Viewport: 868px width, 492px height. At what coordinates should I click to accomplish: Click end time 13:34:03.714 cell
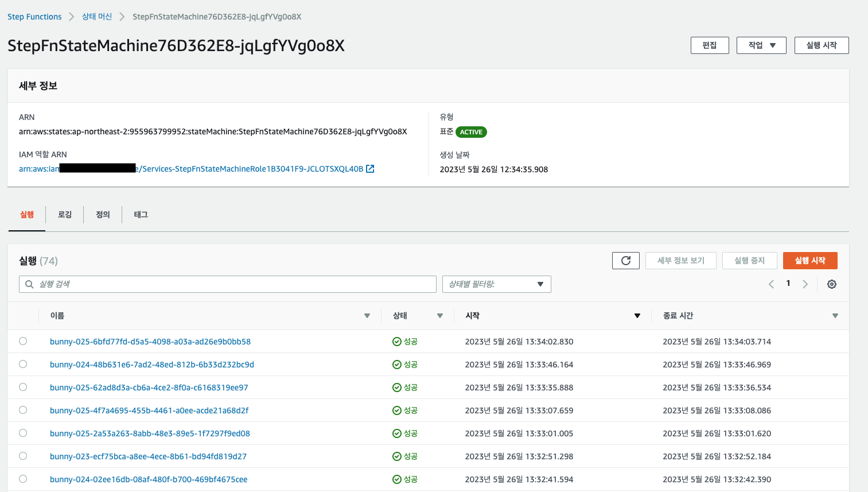pyautogui.click(x=717, y=342)
